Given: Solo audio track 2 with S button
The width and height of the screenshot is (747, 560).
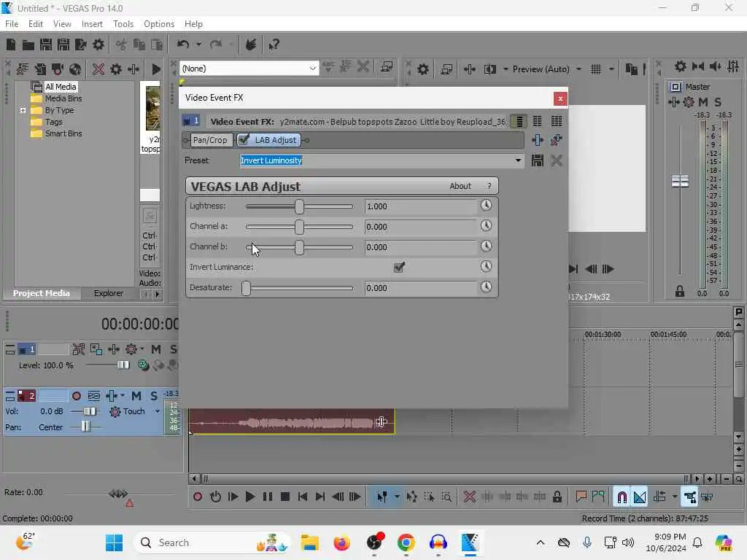Looking at the screenshot, I should tap(154, 396).
